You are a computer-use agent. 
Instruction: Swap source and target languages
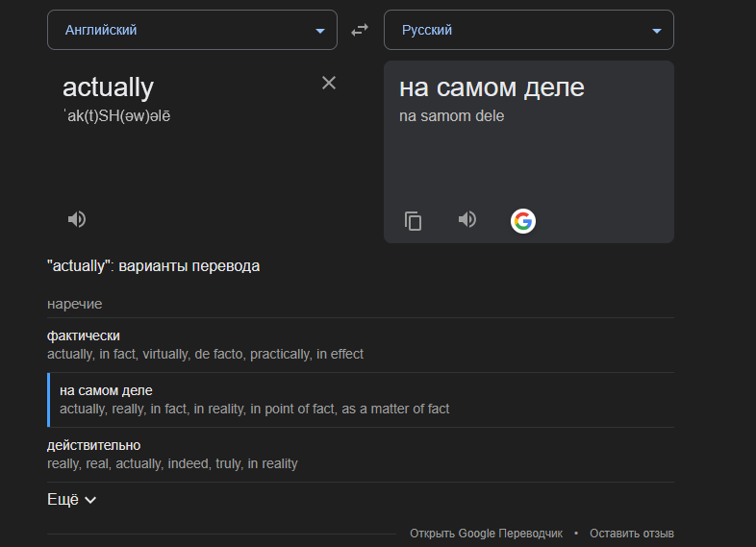(360, 31)
